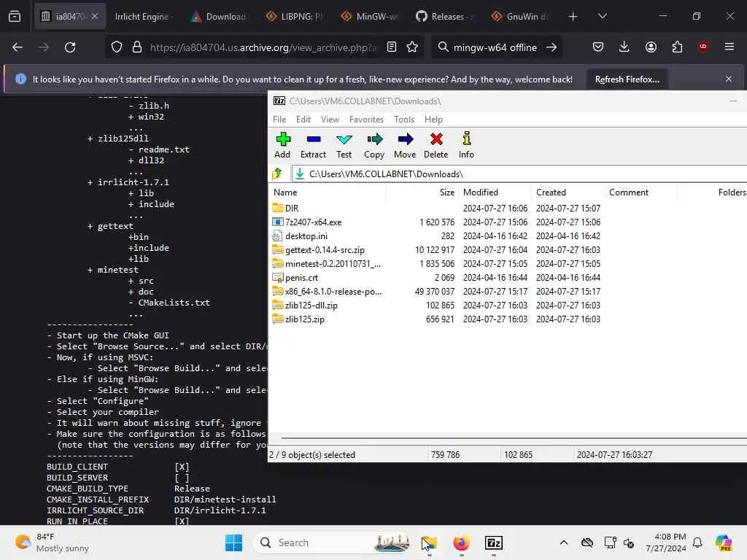747x560 pixels.
Task: Click the Info toolbar icon
Action: [466, 145]
